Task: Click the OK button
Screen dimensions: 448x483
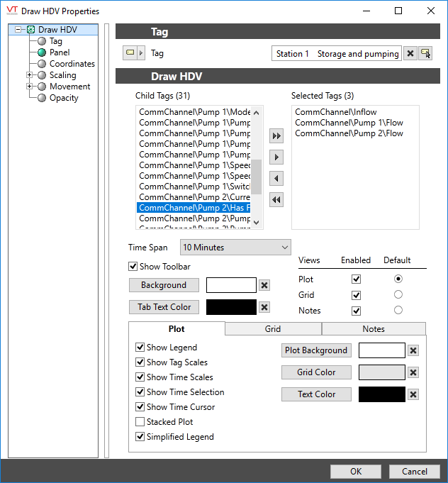Action: 356,472
